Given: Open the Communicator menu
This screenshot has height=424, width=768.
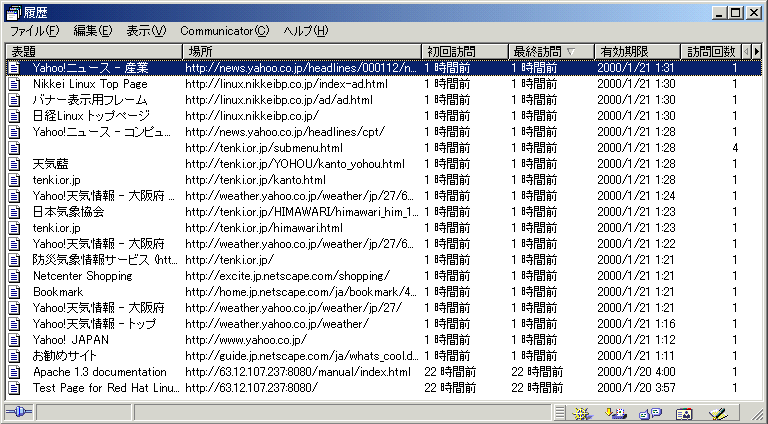Looking at the screenshot, I should click(x=225, y=31).
